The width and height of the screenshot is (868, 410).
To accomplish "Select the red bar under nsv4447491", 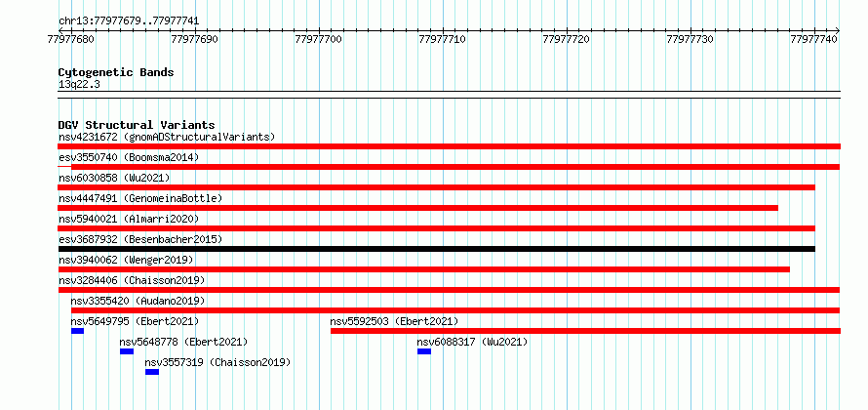I will pos(418,208).
